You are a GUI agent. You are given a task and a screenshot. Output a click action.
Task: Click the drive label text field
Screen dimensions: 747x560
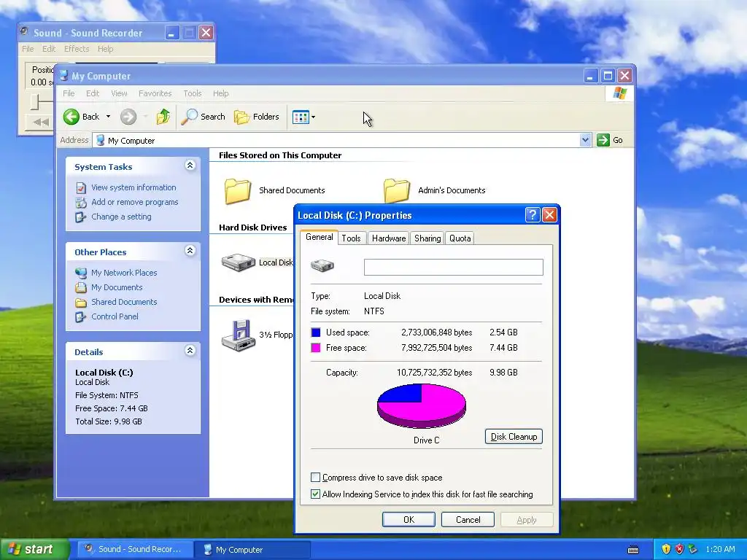[453, 267]
